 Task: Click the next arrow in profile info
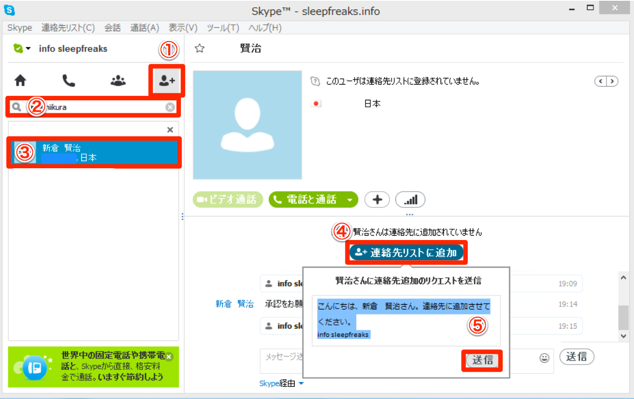(x=612, y=81)
